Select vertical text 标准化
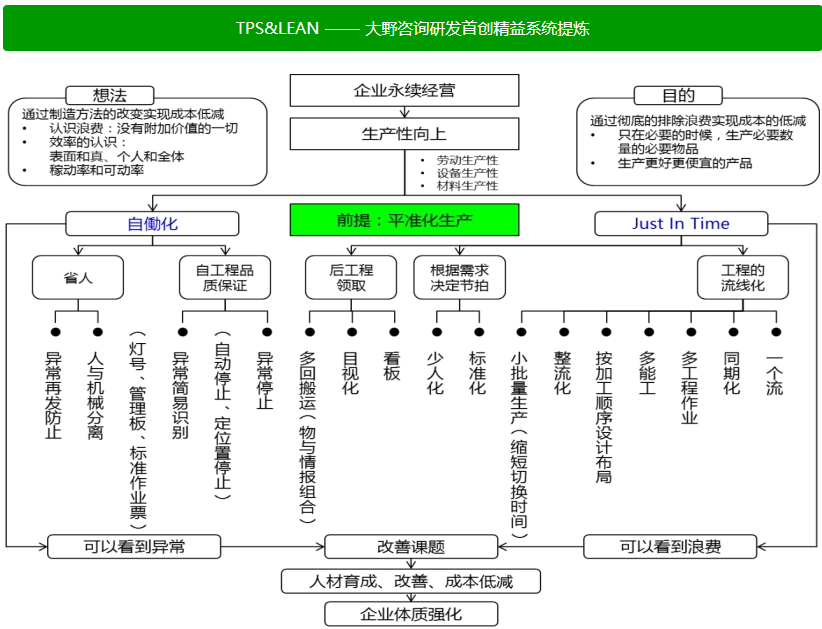822x629 pixels. 478,373
